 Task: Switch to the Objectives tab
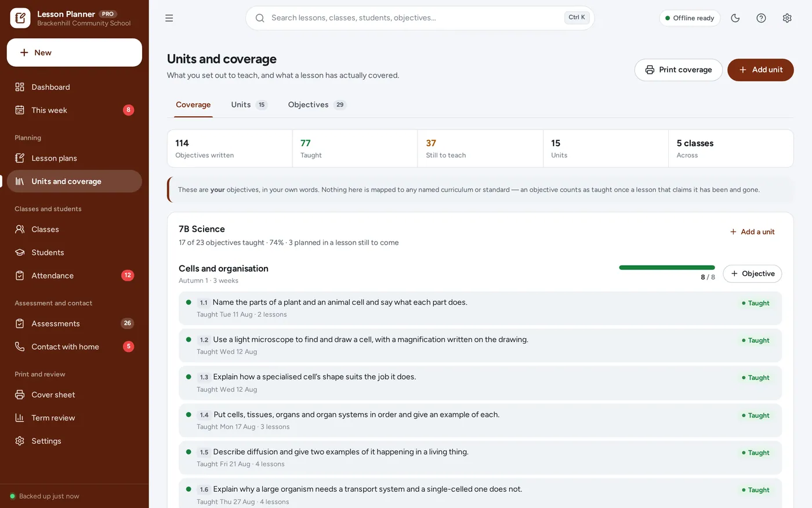[317, 105]
